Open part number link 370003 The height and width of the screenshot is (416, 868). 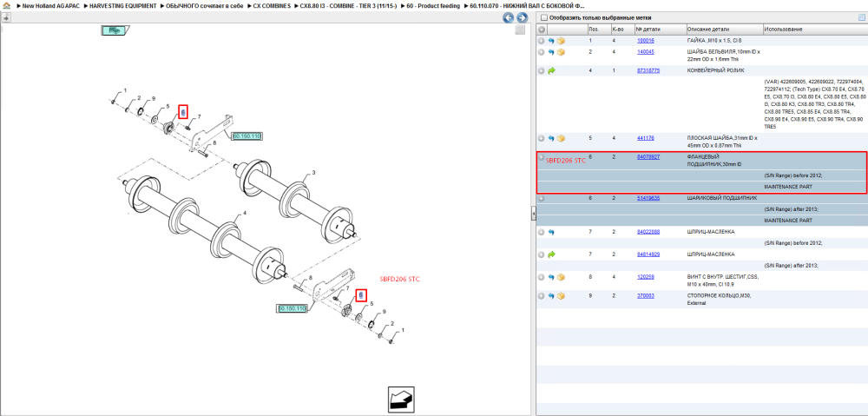646,296
